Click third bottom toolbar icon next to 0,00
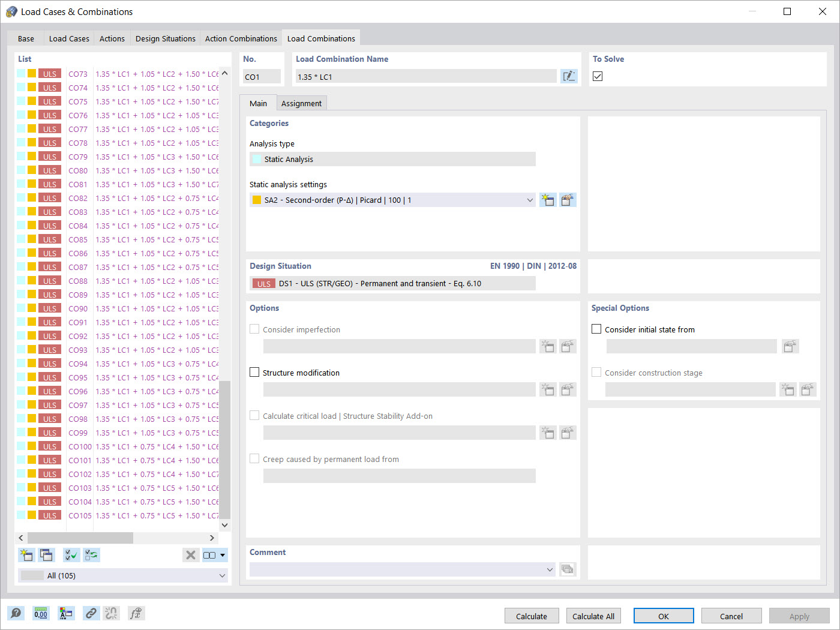 (66, 613)
